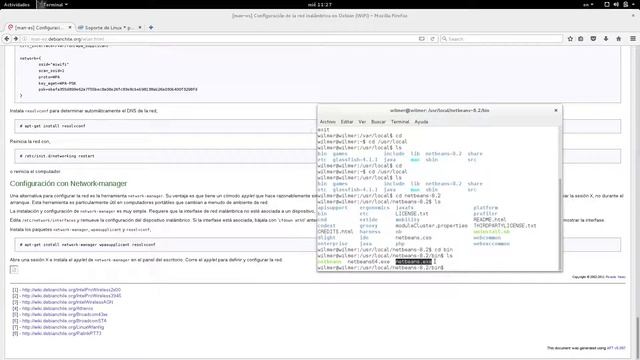This screenshot has width=640, height=360.
Task: Open the Firefox hamburger menu
Action: 633,39
